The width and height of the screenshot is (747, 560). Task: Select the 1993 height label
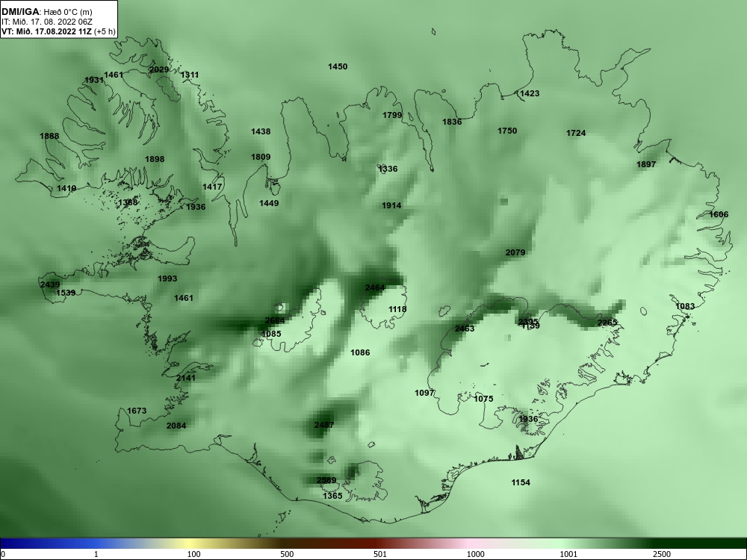(167, 279)
